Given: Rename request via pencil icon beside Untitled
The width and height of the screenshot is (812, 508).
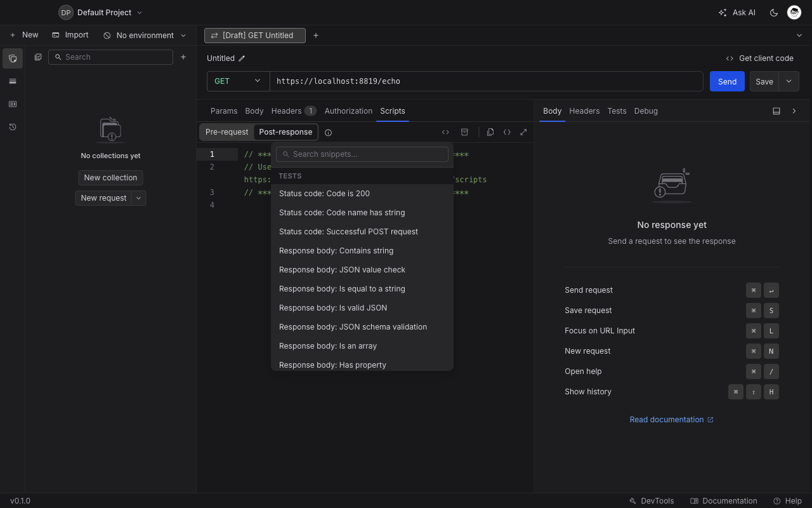Looking at the screenshot, I should [x=242, y=58].
